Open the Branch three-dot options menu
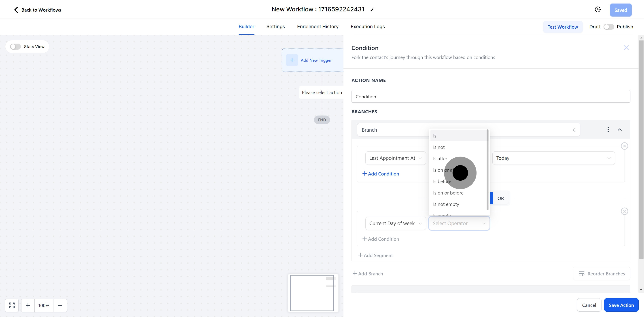 point(608,130)
